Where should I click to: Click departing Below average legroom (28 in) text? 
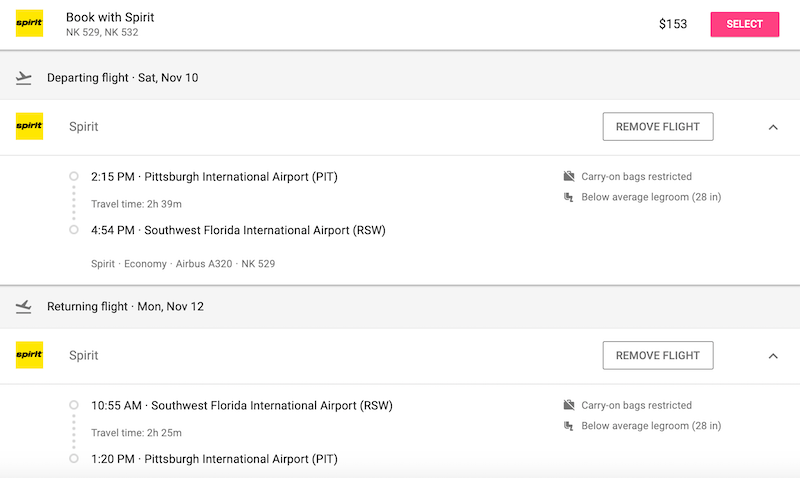(x=651, y=197)
